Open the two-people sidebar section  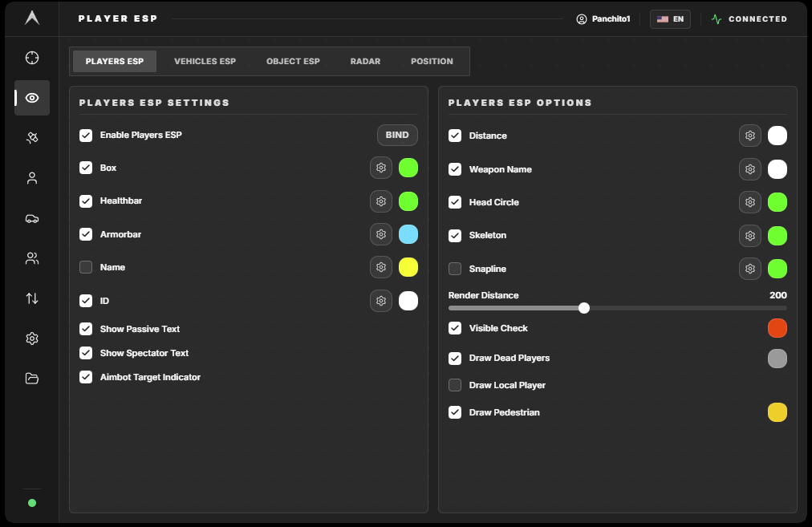coord(32,258)
